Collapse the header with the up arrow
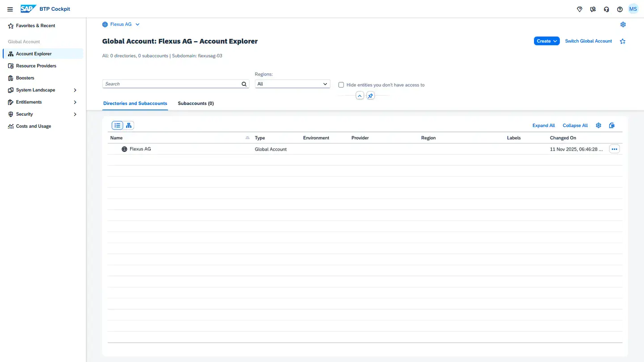Viewport: 644px width, 362px height. tap(360, 96)
